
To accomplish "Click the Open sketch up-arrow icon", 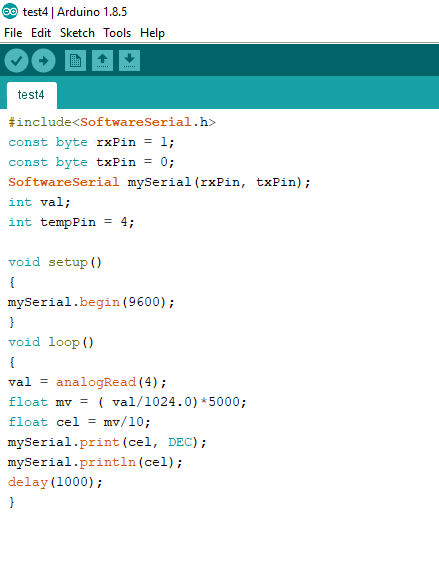I will coord(102,60).
